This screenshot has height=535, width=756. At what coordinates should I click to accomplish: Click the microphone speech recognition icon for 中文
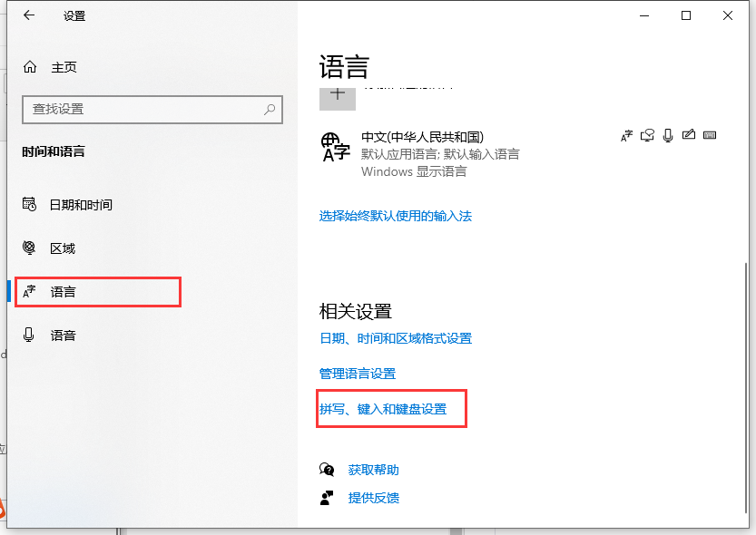668,136
